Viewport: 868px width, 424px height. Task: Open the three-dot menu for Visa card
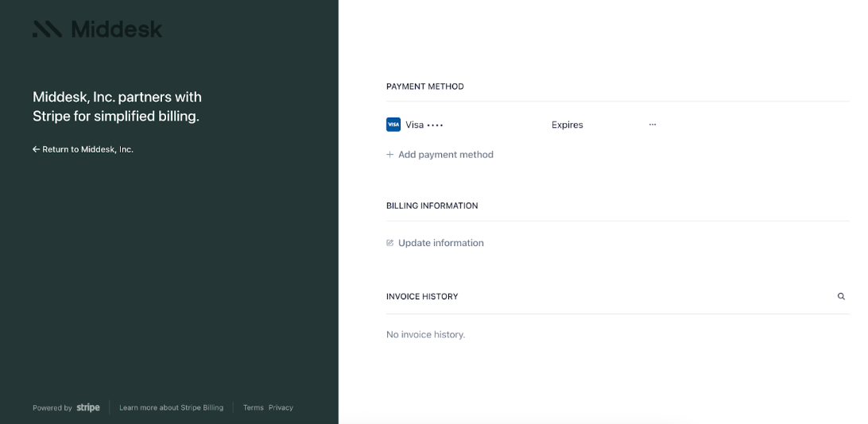point(653,125)
